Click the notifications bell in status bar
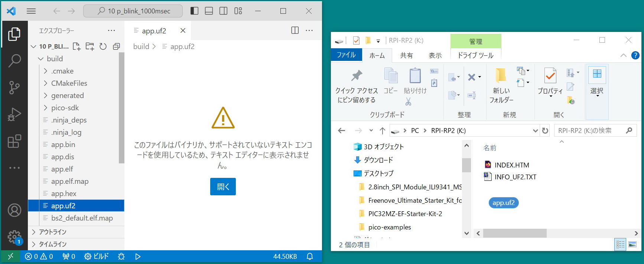This screenshot has height=264, width=644. (x=310, y=256)
